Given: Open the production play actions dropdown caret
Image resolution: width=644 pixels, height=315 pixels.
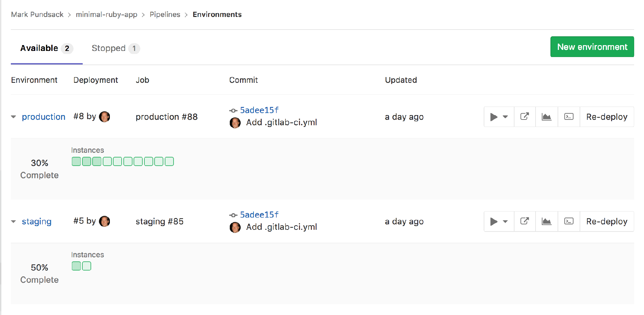Looking at the screenshot, I should coord(505,117).
